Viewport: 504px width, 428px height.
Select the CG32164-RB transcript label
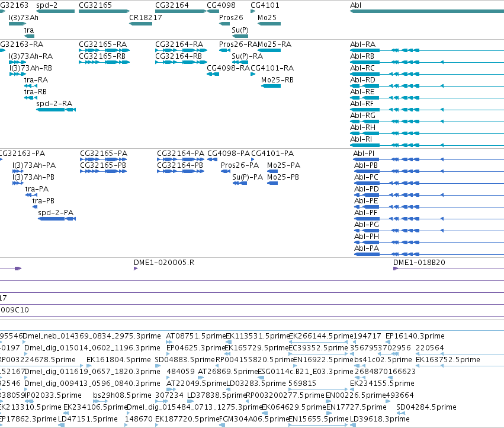click(x=179, y=56)
